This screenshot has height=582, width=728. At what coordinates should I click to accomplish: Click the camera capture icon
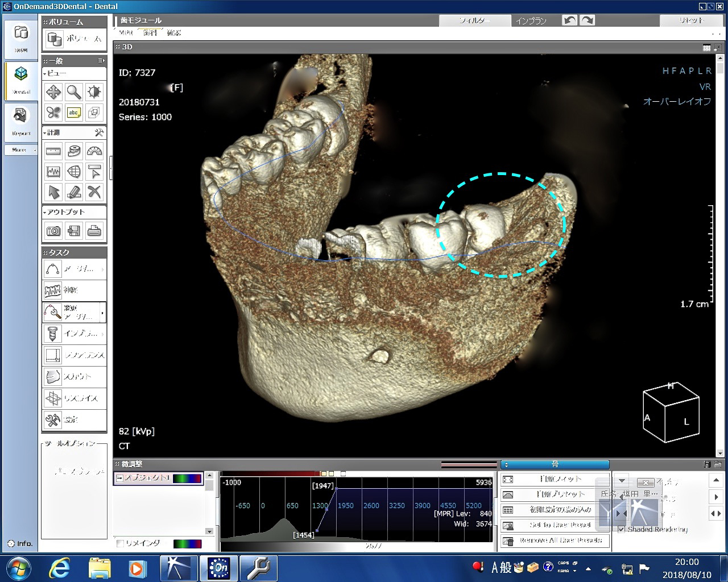[x=53, y=231]
